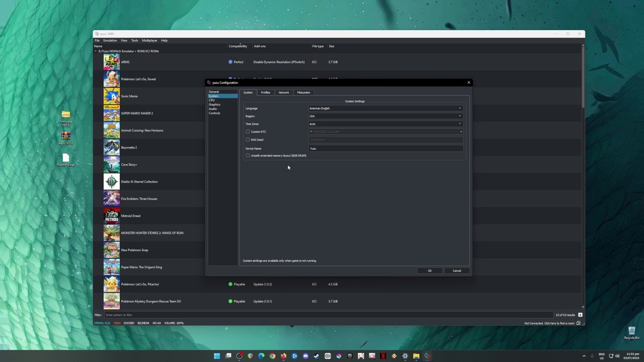Select Graphics in the configuration sidebar
The height and width of the screenshot is (362, 644).
(215, 105)
